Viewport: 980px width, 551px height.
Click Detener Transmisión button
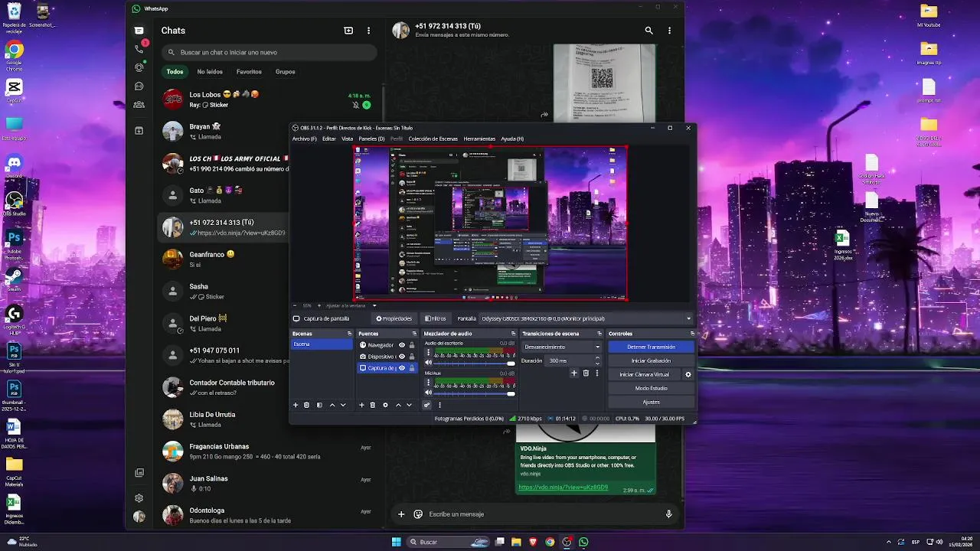pos(651,347)
